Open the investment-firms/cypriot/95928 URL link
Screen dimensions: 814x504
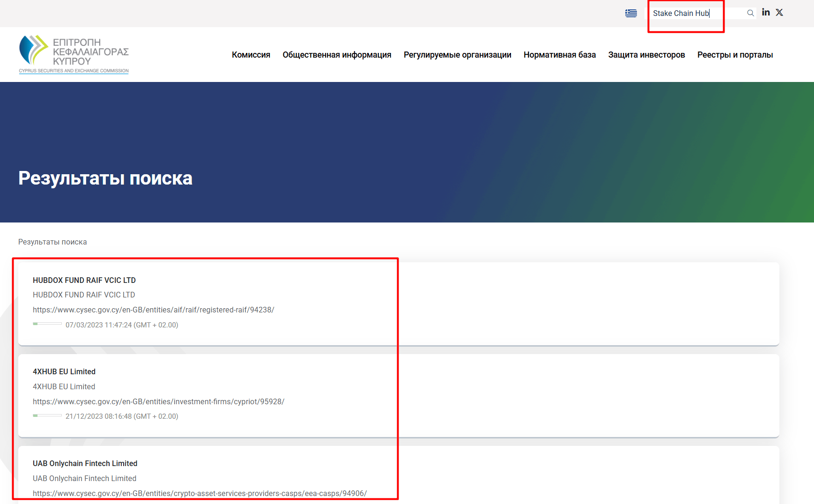tap(159, 401)
